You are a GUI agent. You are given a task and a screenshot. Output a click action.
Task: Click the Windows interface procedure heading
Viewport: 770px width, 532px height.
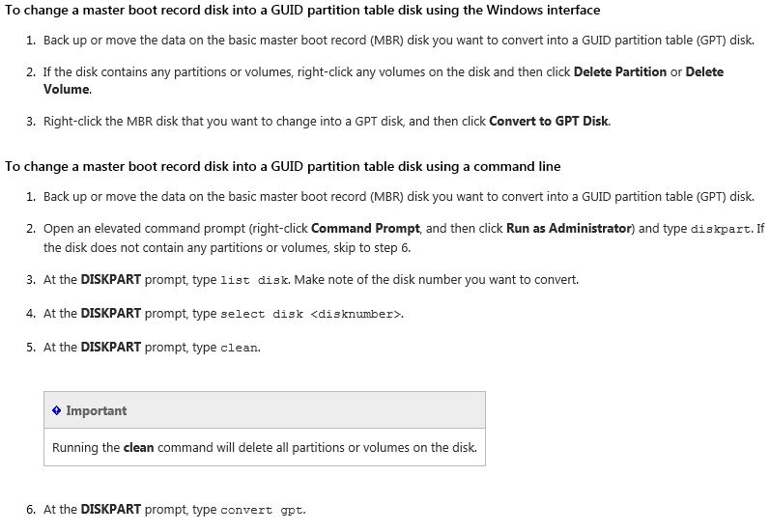[x=302, y=11]
